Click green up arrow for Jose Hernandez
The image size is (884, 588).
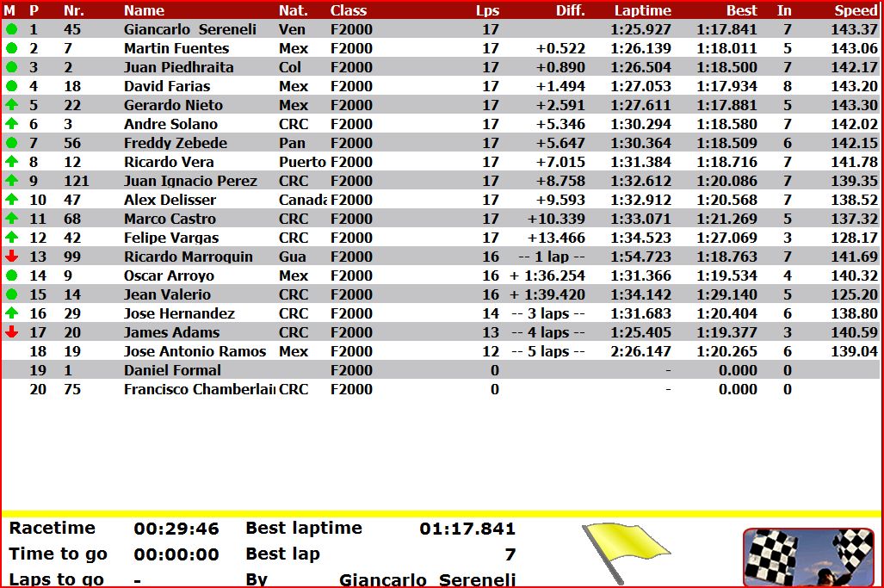11,313
